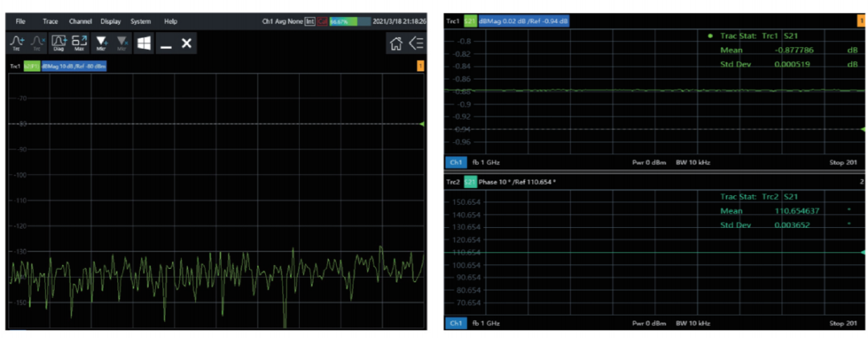Delete trace using the dimmed Trc icon
Image resolution: width=868 pixels, height=338 pixels.
pyautogui.click(x=37, y=43)
